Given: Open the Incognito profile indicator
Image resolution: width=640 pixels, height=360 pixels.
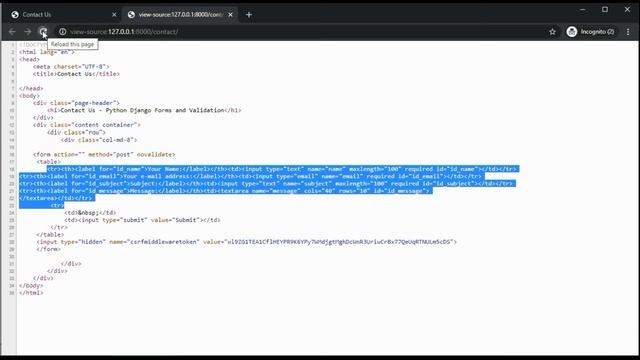Looking at the screenshot, I should pos(591,31).
